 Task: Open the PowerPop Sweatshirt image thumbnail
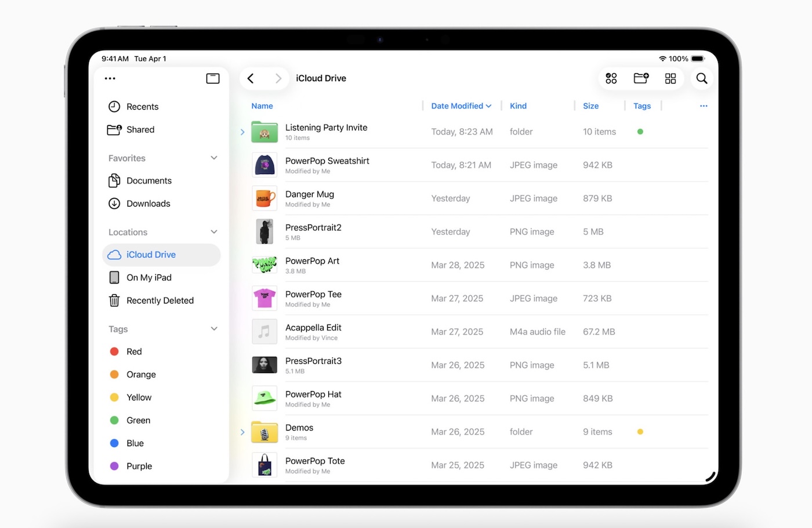pyautogui.click(x=264, y=165)
